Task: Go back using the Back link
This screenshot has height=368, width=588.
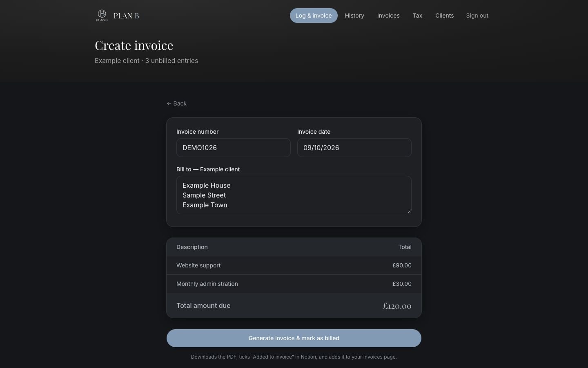Action: pyautogui.click(x=176, y=103)
